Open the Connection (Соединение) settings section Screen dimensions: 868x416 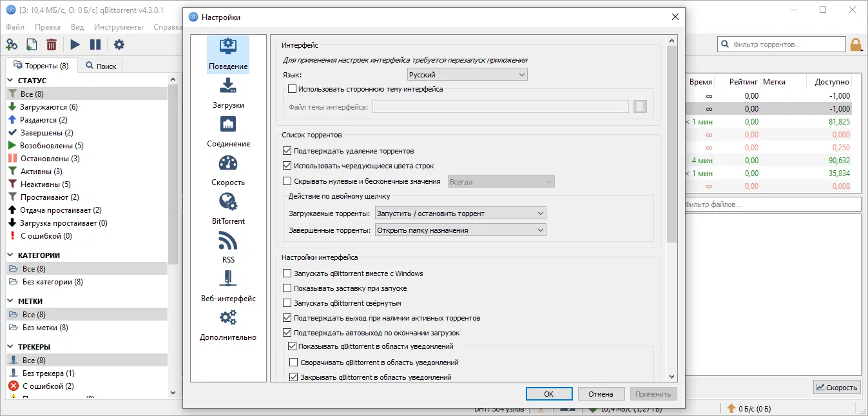pyautogui.click(x=228, y=132)
